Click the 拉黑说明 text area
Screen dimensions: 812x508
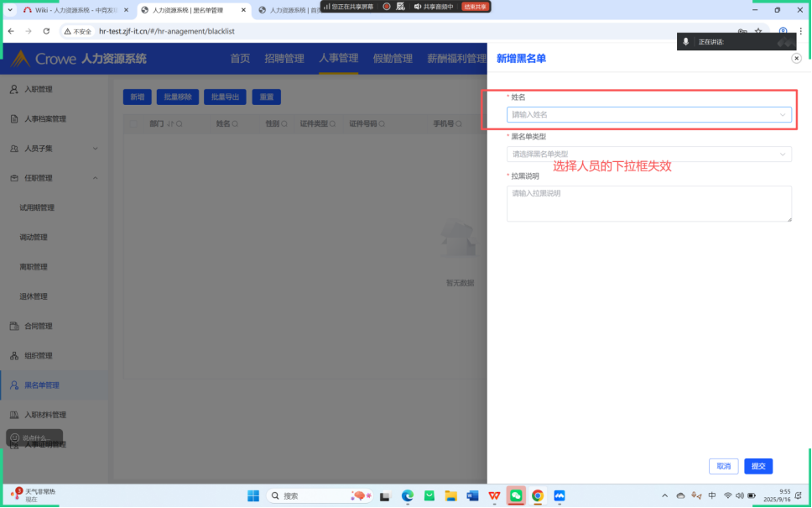tap(649, 204)
